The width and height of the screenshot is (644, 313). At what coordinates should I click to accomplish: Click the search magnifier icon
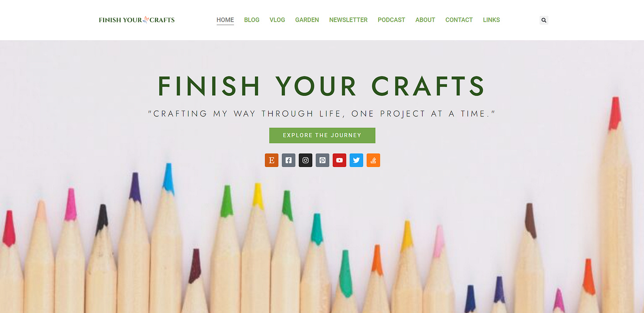tap(544, 20)
